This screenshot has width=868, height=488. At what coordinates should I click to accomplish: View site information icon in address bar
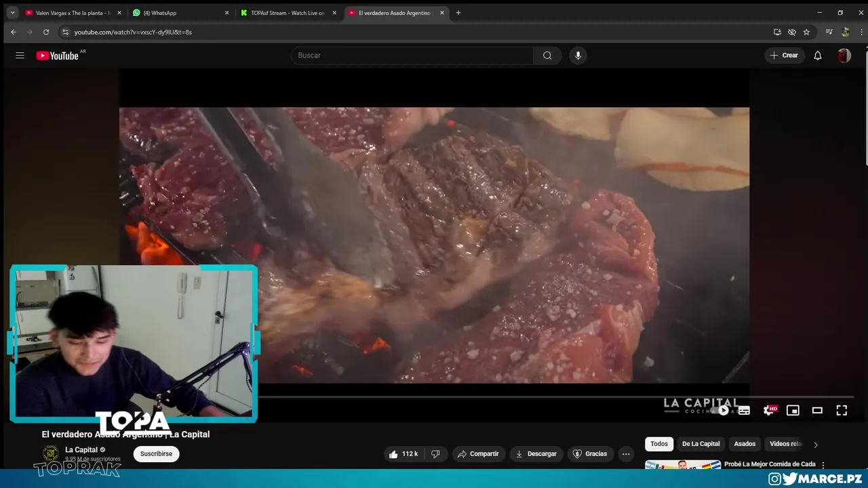(x=65, y=32)
